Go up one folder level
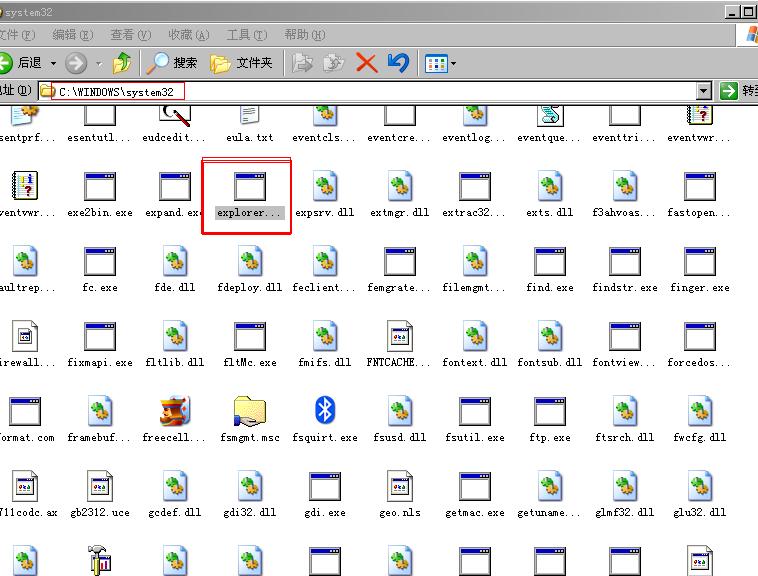This screenshot has height=576, width=758. coord(122,63)
